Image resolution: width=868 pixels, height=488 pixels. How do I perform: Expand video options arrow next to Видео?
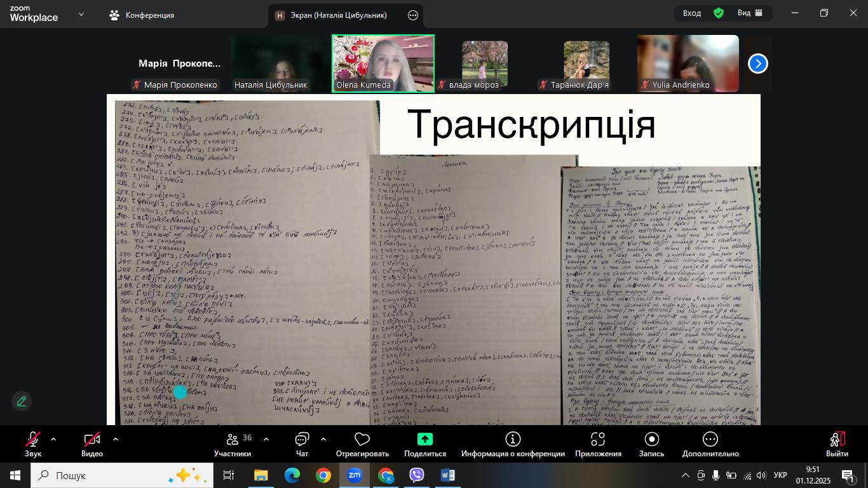116,439
